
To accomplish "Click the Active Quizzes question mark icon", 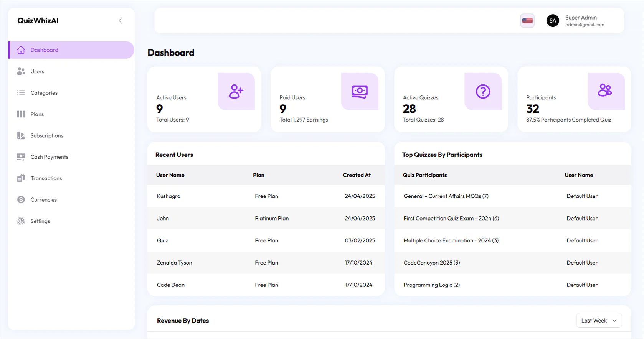I will pos(483,92).
